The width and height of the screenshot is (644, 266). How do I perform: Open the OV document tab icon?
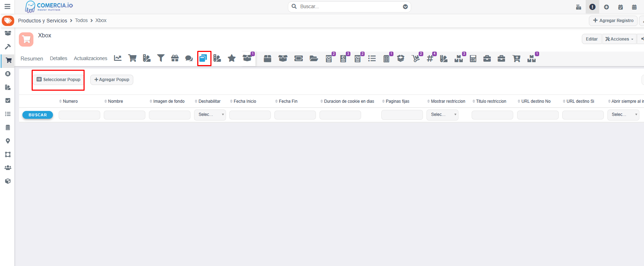(358, 59)
